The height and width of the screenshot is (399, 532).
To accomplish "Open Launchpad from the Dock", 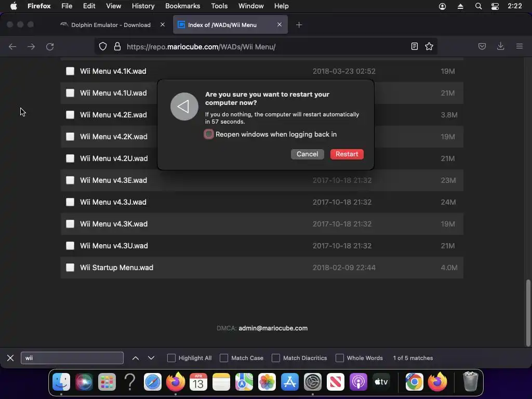I will (x=107, y=382).
